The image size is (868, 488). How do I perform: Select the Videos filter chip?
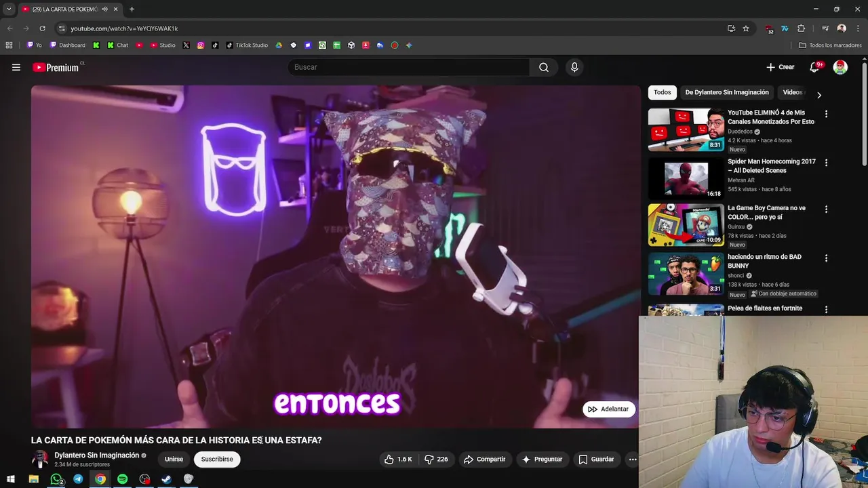tap(792, 92)
